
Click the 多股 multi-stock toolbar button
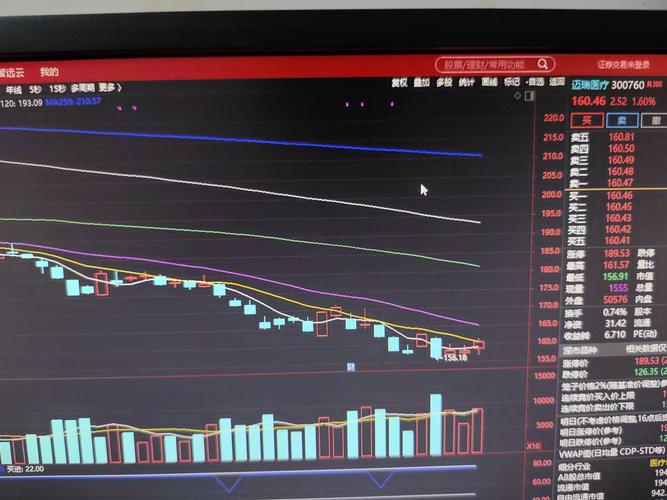(x=444, y=82)
